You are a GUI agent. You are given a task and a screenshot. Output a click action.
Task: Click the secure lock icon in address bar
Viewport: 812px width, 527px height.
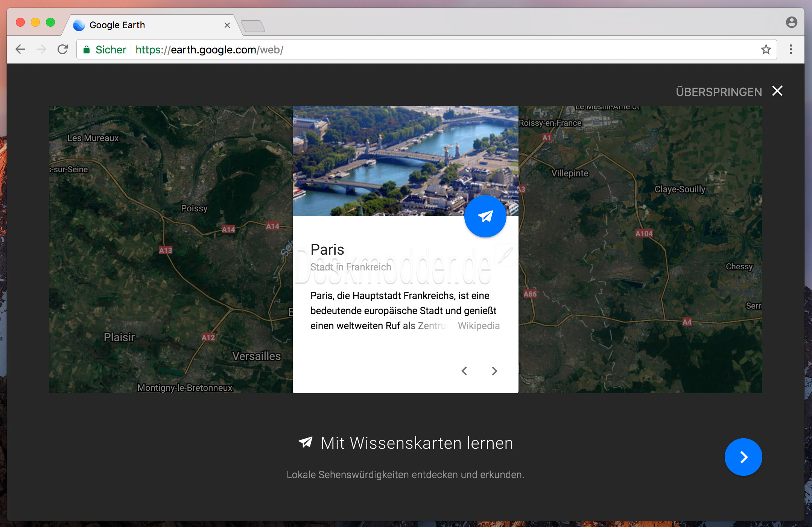point(87,50)
